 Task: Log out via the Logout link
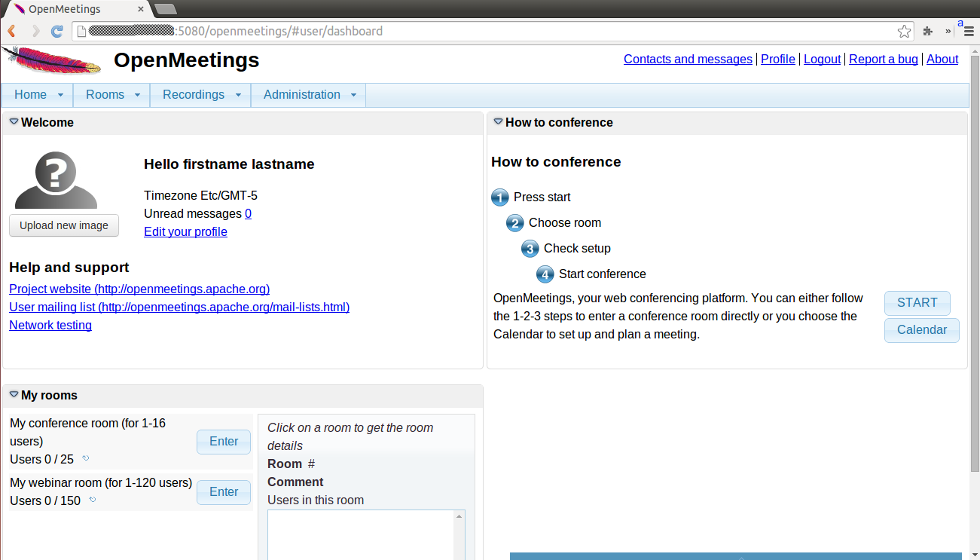pos(822,60)
